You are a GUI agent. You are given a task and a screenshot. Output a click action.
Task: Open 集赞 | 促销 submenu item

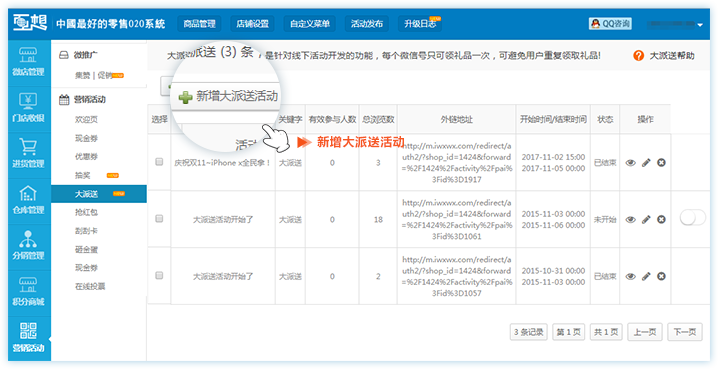(94, 75)
